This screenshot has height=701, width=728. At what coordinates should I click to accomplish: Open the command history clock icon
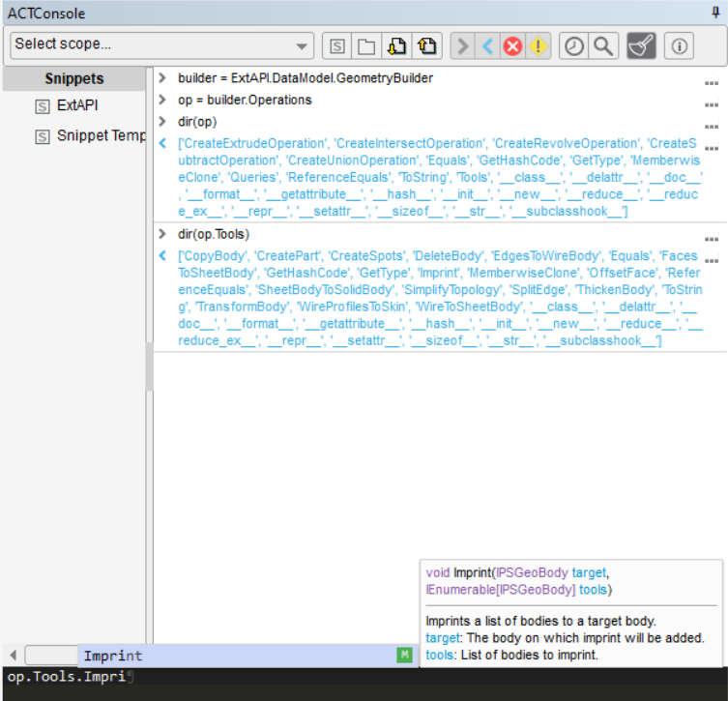tap(574, 45)
